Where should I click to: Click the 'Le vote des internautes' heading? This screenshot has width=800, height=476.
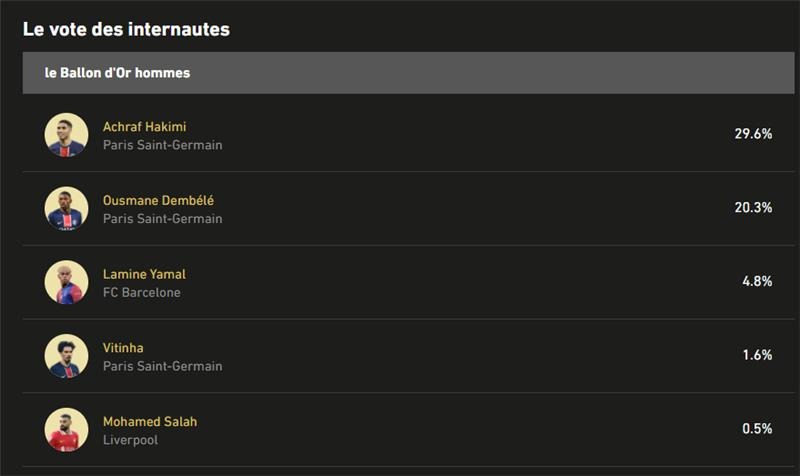pyautogui.click(x=126, y=30)
